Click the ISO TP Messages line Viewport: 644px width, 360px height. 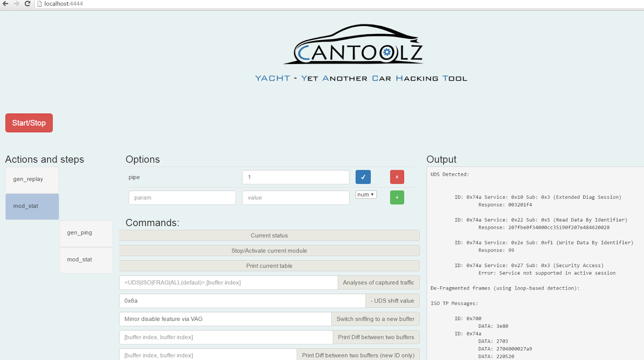(454, 303)
